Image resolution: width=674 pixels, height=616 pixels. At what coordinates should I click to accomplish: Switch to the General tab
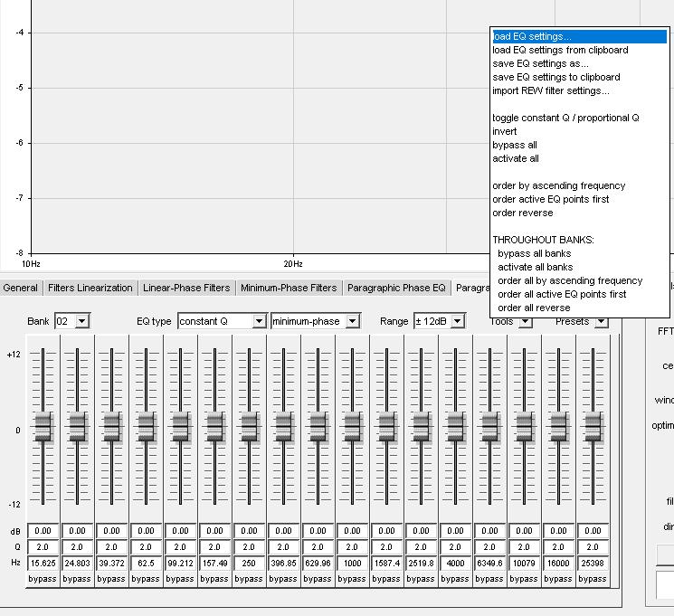(x=20, y=288)
